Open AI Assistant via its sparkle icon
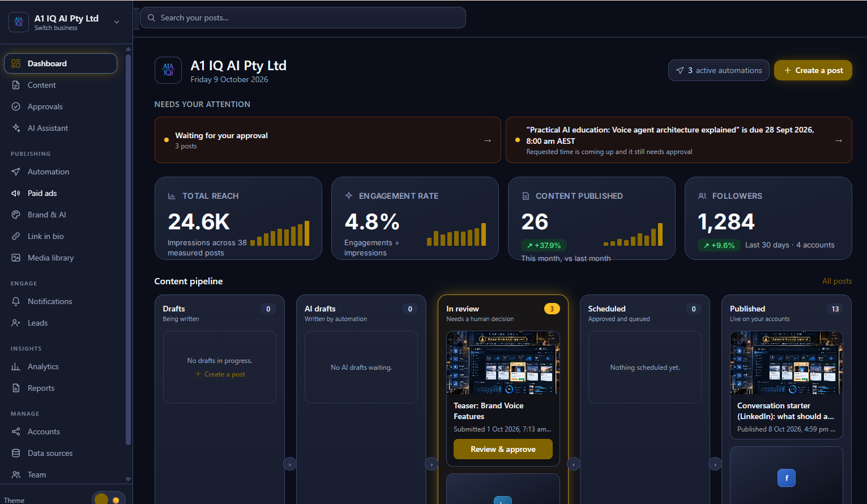Screen dimensions: 867x504 pos(16,128)
